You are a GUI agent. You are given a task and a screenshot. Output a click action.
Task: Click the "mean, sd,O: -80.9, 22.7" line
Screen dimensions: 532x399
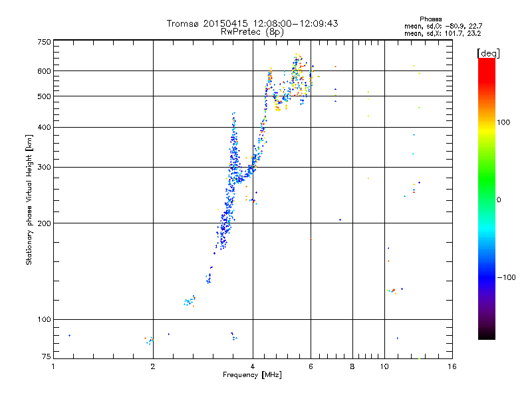point(443,26)
